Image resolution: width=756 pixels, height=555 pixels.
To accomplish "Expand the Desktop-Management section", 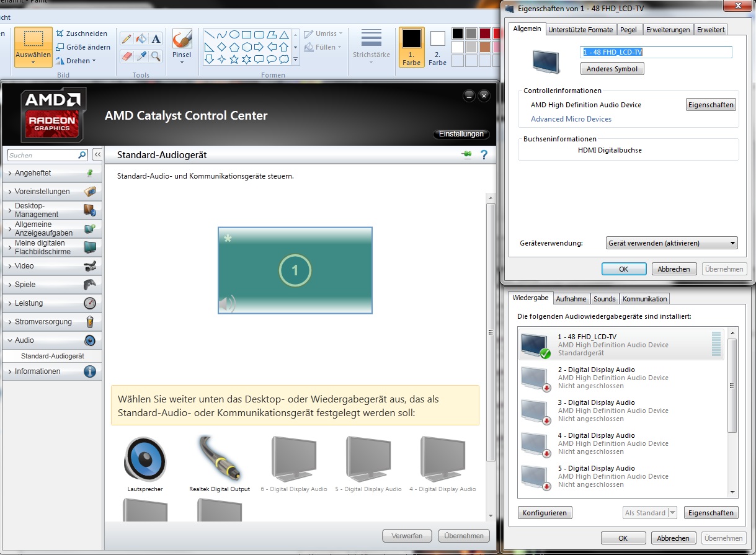I will [x=52, y=210].
